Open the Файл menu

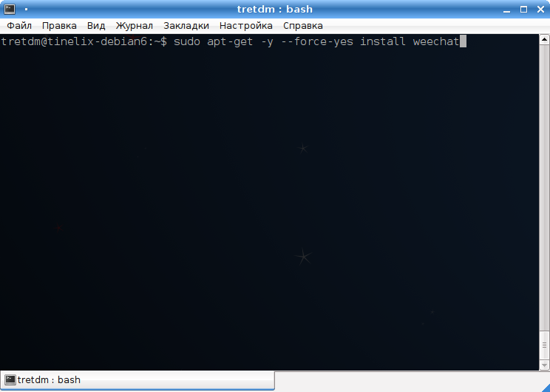click(19, 25)
